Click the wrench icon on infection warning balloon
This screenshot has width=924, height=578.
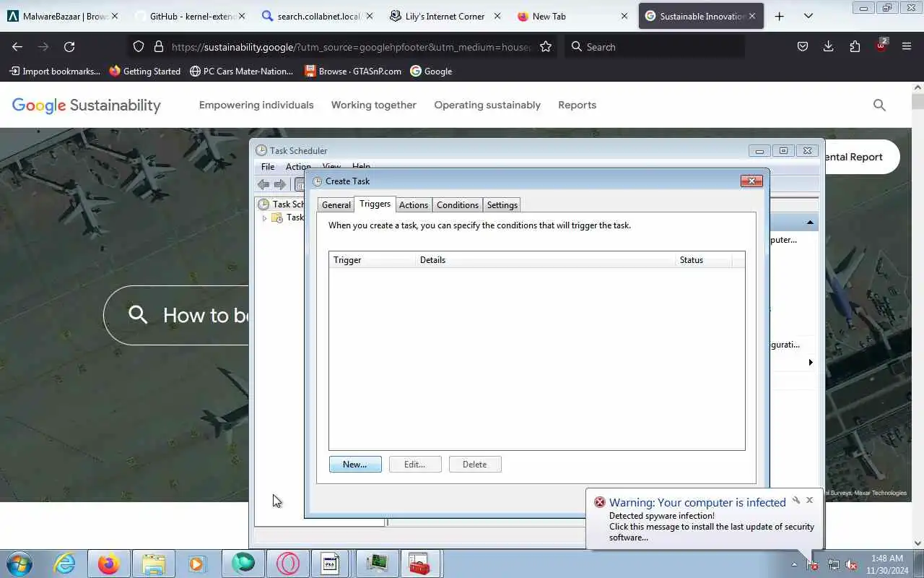(796, 500)
